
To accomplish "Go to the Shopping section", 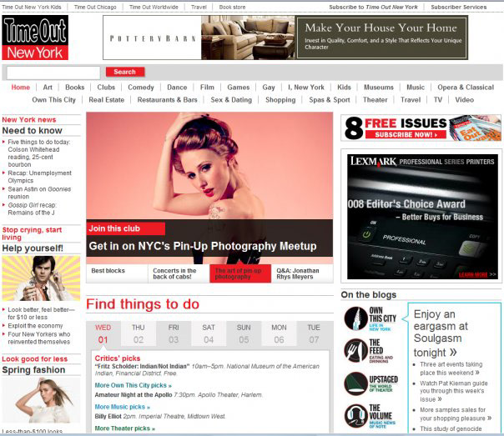I will click(280, 100).
